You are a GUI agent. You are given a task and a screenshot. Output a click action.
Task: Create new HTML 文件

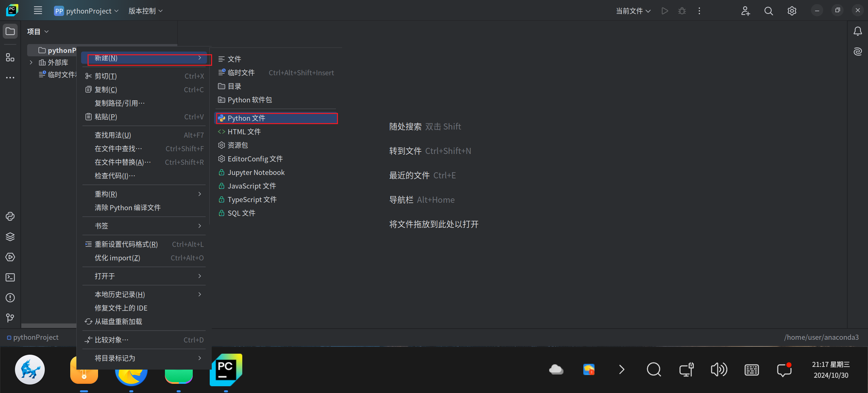tap(276, 132)
